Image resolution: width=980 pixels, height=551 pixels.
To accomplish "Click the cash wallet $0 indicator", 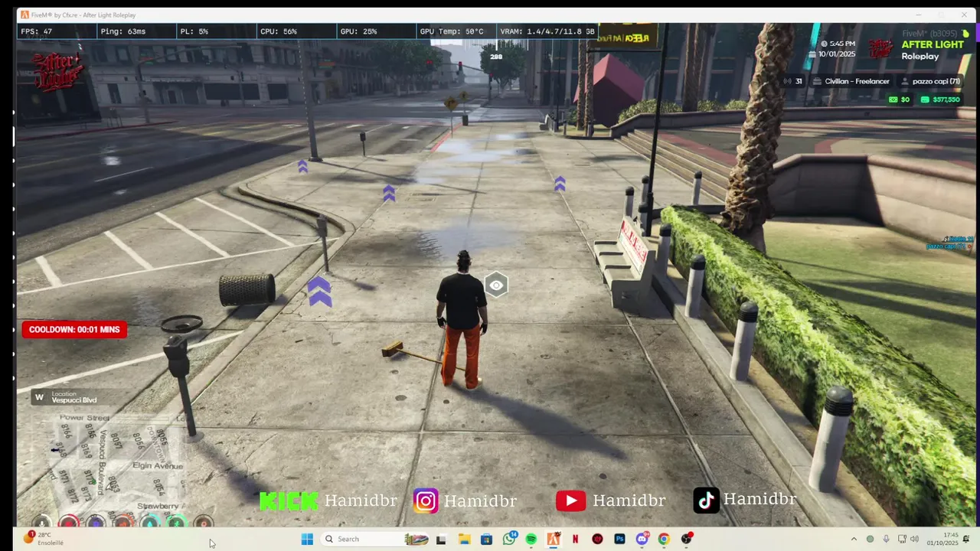I will (x=900, y=99).
